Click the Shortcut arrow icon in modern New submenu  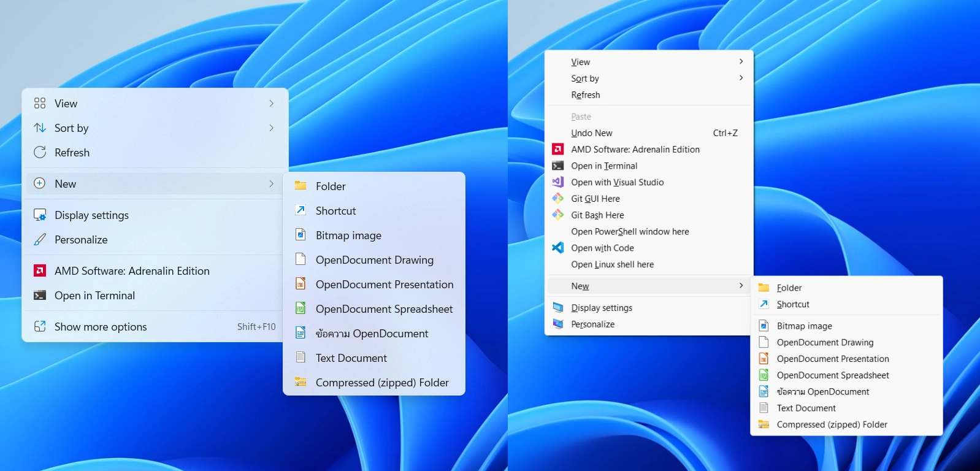click(x=301, y=210)
